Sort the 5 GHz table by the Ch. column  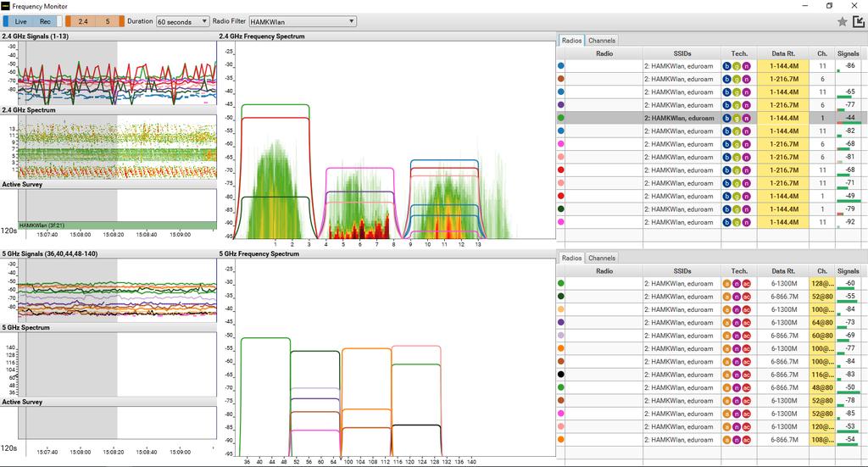point(822,271)
